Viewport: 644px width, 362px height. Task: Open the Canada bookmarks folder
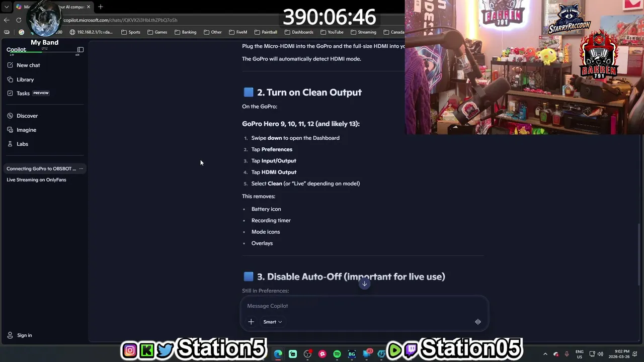tap(394, 32)
